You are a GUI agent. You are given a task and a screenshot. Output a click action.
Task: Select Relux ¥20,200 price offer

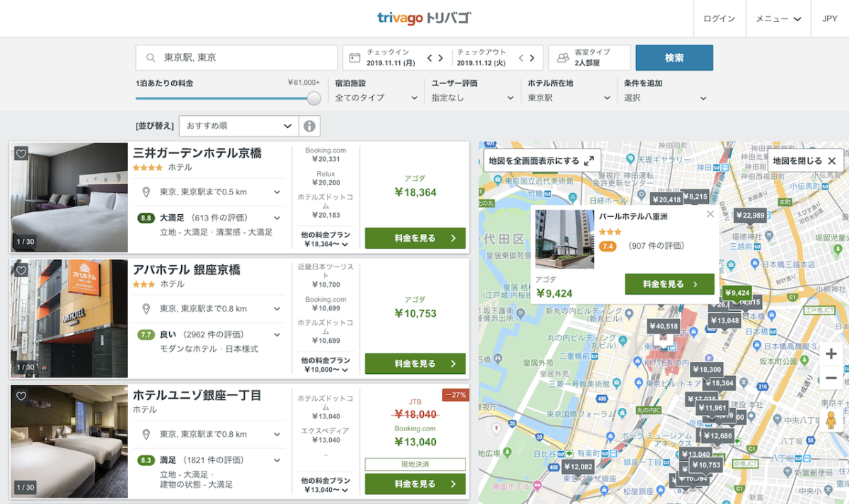[325, 178]
